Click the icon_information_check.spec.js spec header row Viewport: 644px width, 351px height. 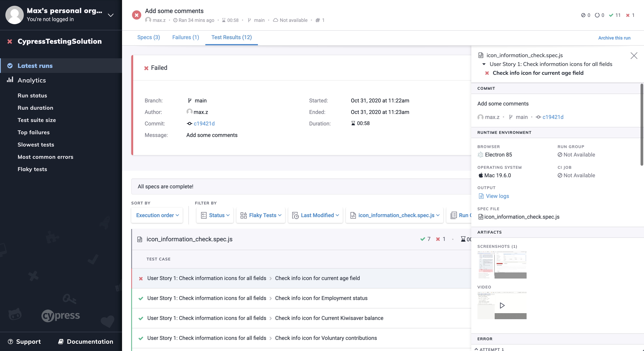301,239
